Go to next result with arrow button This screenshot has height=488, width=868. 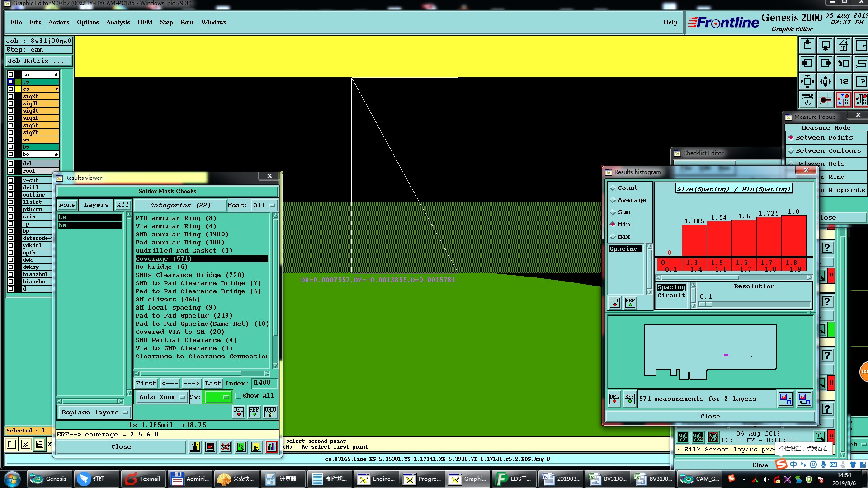191,383
